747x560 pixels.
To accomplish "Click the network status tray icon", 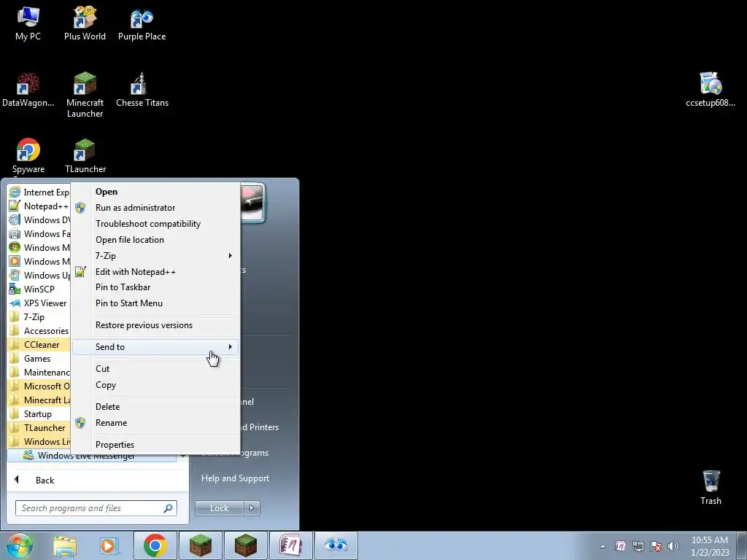I will point(638,545).
